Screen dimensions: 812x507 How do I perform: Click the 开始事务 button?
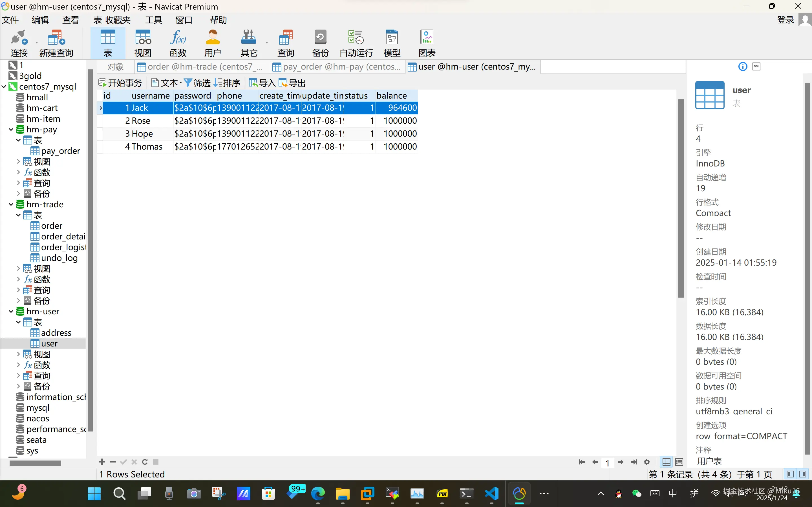tap(120, 83)
